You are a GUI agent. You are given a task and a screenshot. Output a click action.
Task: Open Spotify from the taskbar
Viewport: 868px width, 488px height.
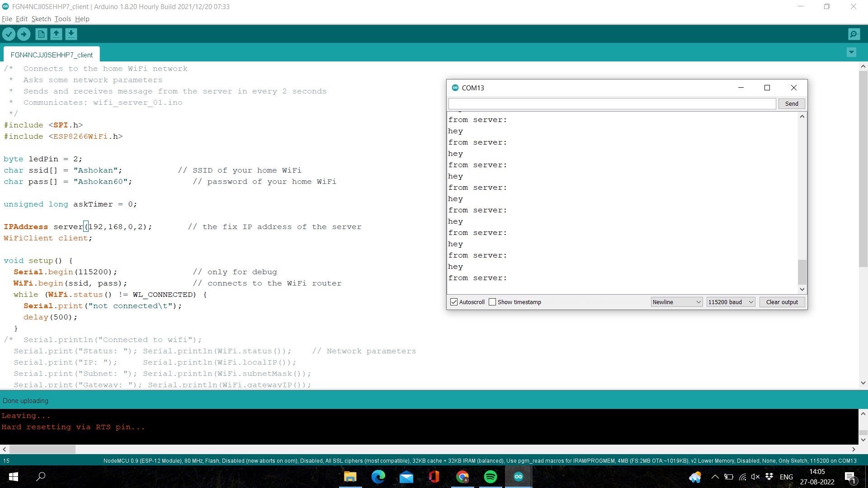[x=490, y=477]
